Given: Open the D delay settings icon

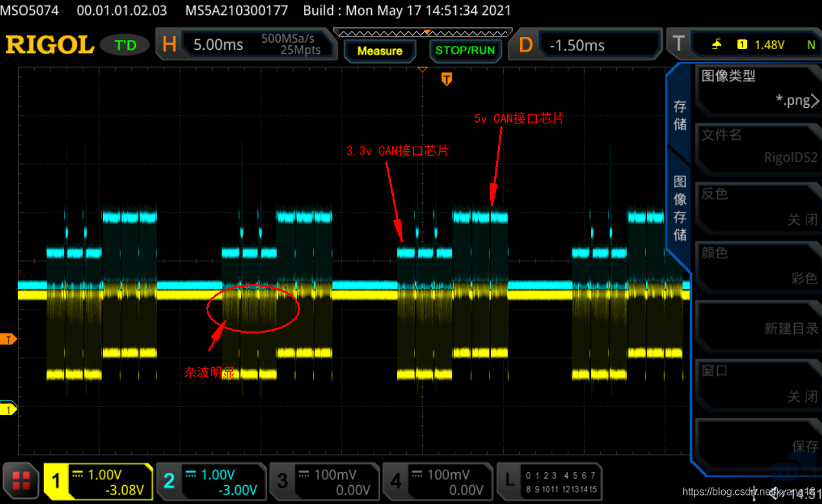Looking at the screenshot, I should coord(525,45).
